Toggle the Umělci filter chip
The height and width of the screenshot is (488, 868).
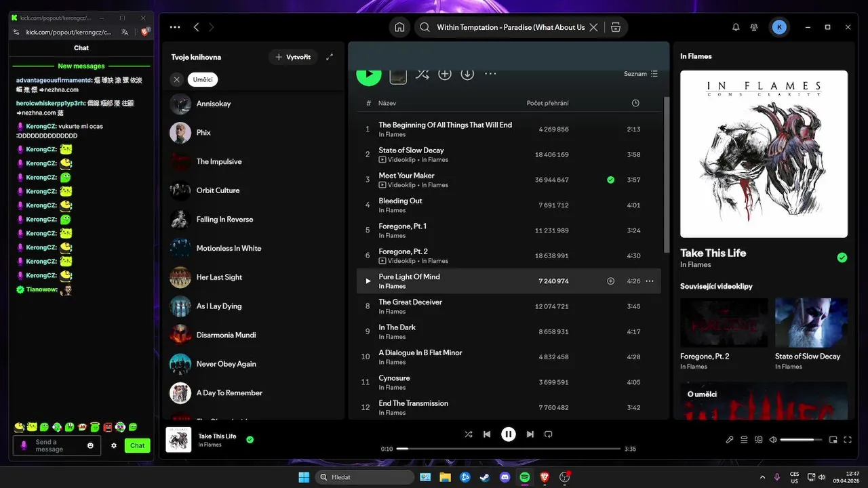tap(203, 79)
